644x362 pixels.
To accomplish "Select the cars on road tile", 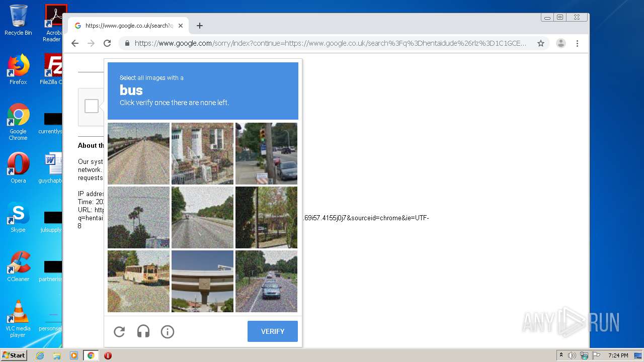I will pyautogui.click(x=266, y=281).
